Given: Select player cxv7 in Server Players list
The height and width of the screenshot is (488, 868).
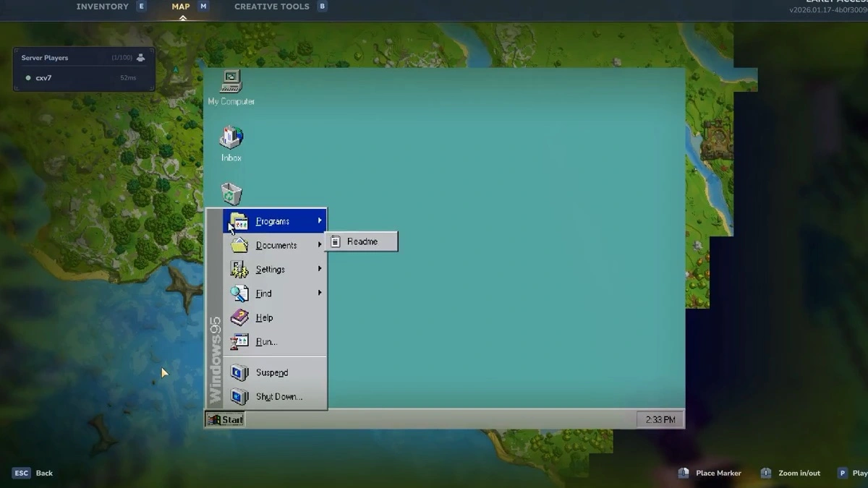Looking at the screenshot, I should tap(43, 77).
